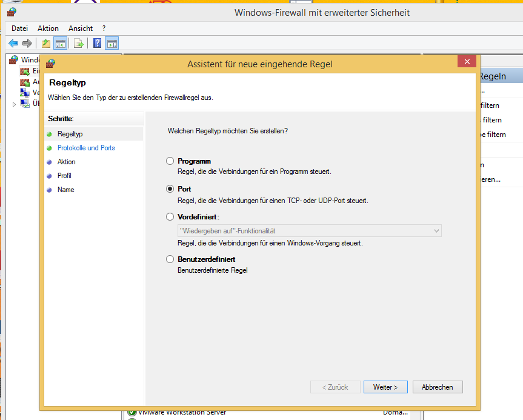This screenshot has height=420, width=523.
Task: Click the Name step in the steps list
Action: [65, 190]
